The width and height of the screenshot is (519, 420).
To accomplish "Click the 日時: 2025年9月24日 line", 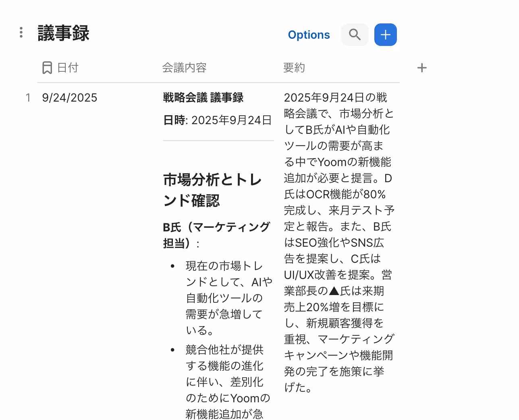I will (x=218, y=120).
